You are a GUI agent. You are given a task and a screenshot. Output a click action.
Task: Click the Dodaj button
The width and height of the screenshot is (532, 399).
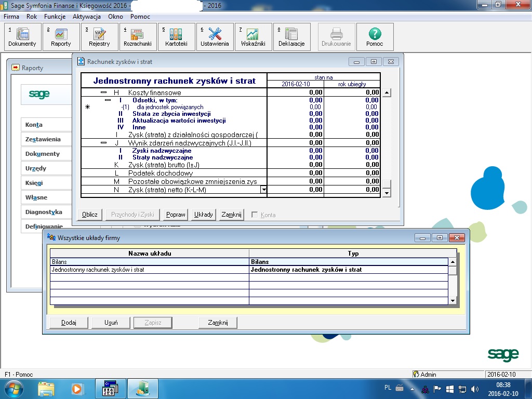click(x=69, y=323)
